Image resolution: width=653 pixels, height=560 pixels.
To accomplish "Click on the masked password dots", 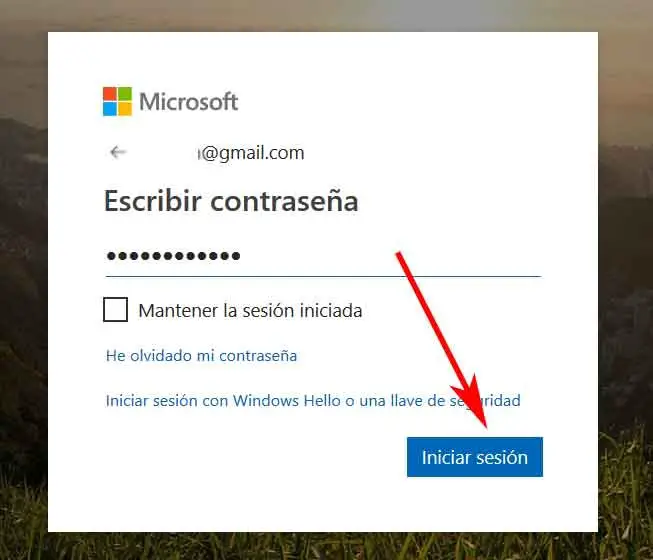I will coord(173,256).
